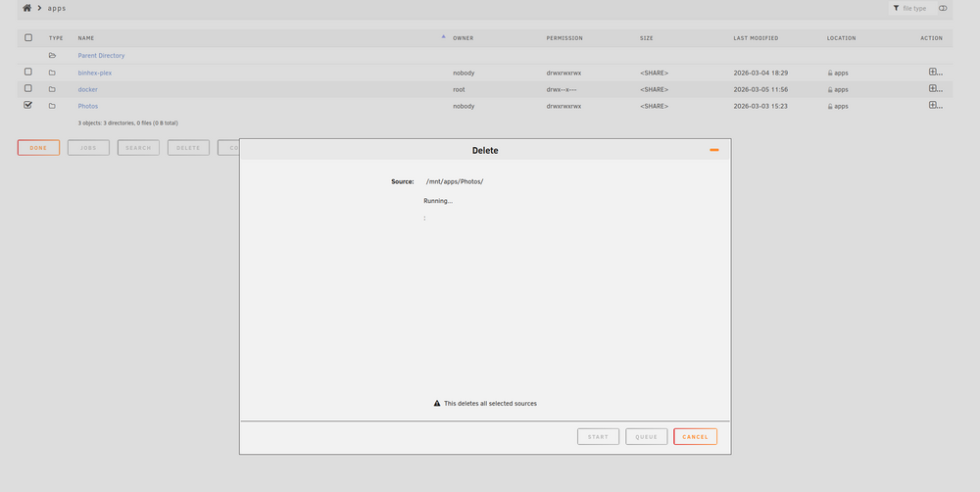Image resolution: width=980 pixels, height=492 pixels.
Task: Open action menu for Photos
Action: 936,105
